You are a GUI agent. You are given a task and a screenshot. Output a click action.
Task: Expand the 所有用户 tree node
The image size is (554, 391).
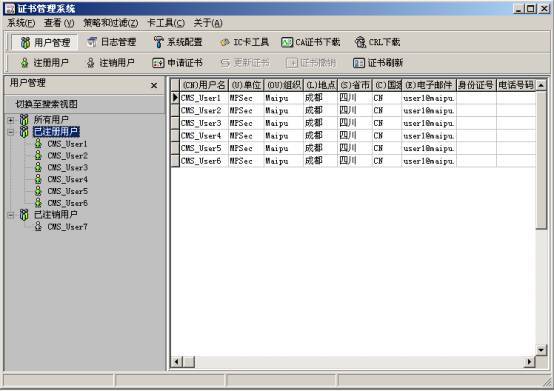coord(11,120)
